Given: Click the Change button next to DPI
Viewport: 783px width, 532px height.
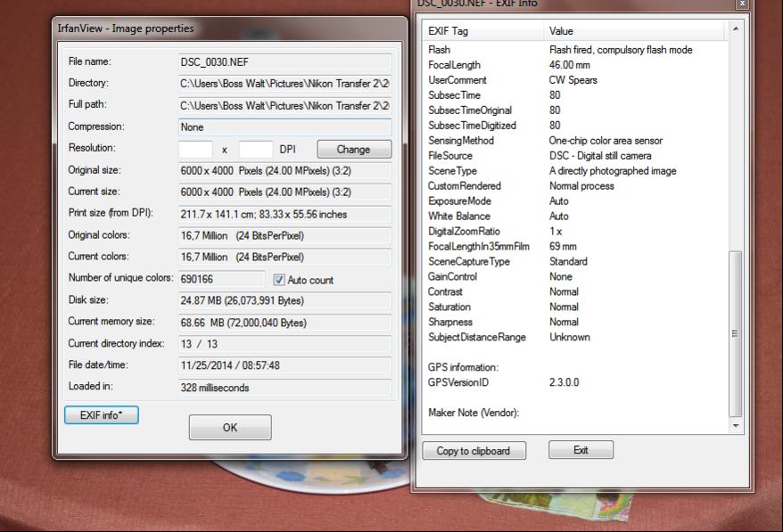Looking at the screenshot, I should click(354, 150).
